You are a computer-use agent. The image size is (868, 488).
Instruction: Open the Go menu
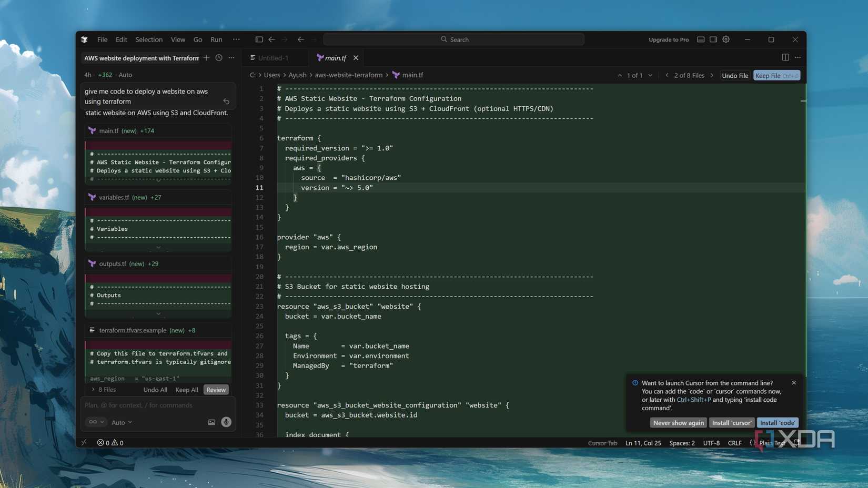pos(198,39)
